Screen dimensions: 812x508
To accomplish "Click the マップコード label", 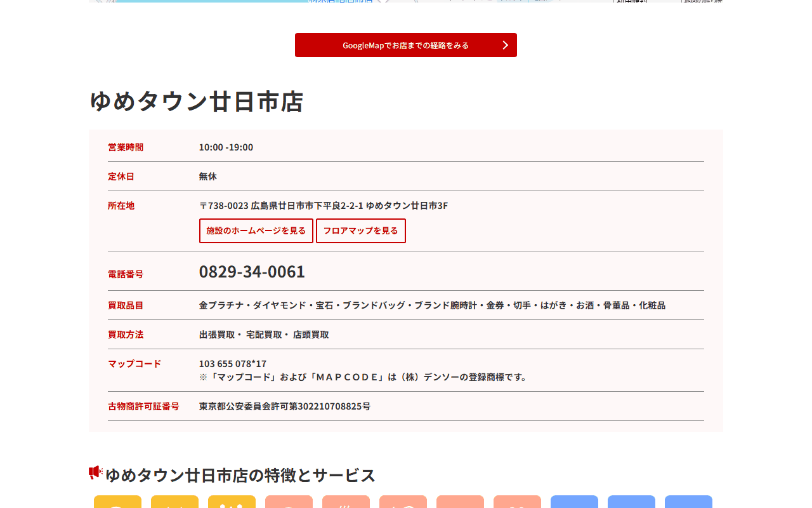I will [134, 364].
